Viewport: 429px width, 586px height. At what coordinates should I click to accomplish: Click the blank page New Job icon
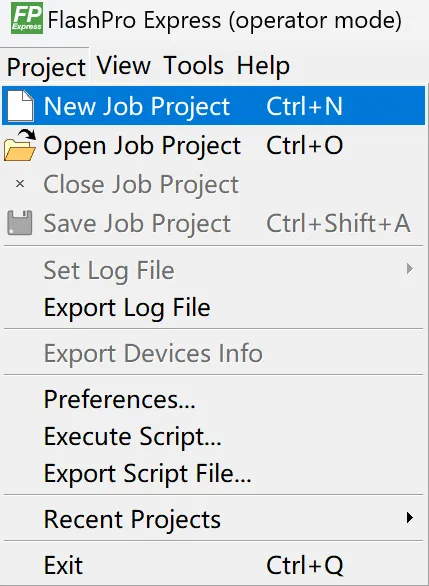click(20, 106)
